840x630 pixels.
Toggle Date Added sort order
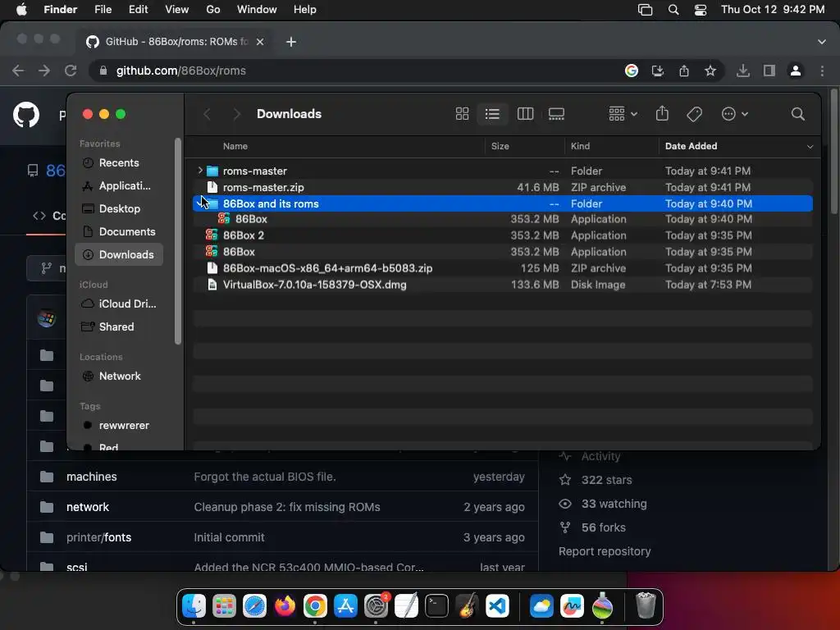pos(738,146)
